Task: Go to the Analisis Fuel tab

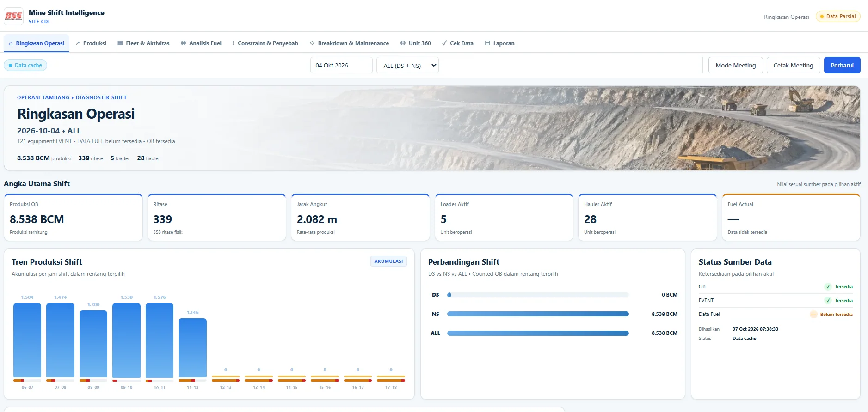Action: (201, 43)
